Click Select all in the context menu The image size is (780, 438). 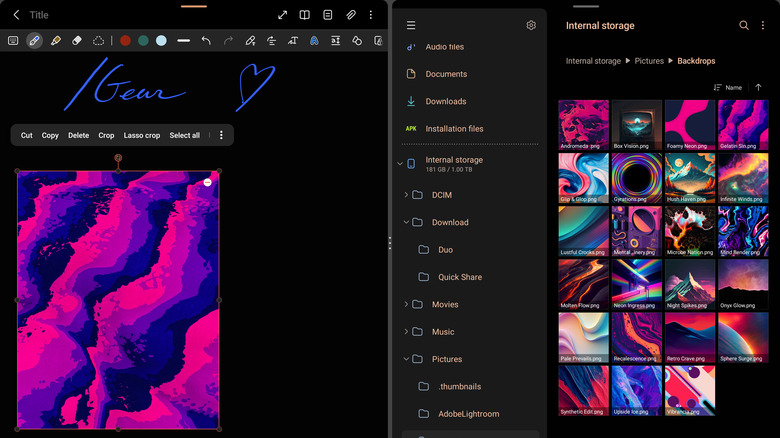pos(184,135)
